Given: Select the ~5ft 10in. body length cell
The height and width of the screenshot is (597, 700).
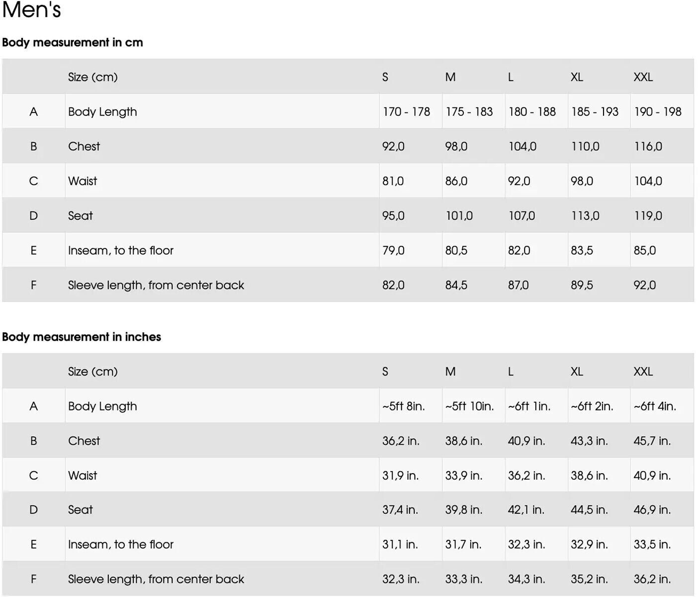Looking at the screenshot, I should (x=470, y=406).
